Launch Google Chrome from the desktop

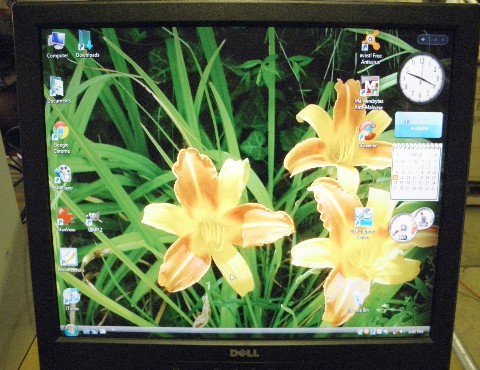click(x=61, y=137)
